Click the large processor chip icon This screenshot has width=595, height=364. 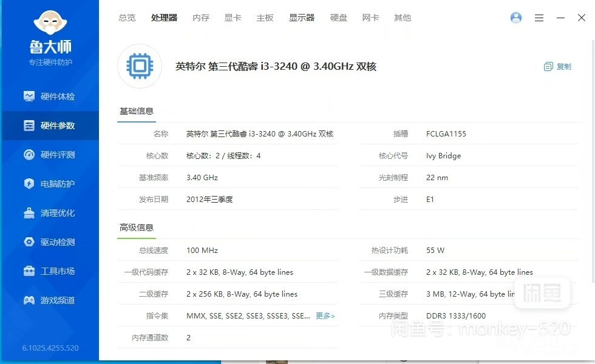pos(140,66)
